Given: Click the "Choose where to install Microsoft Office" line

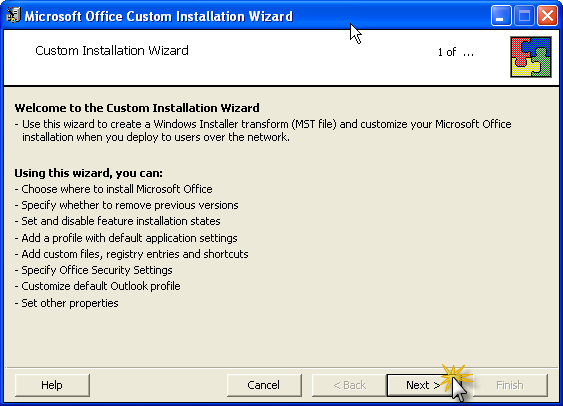Looking at the screenshot, I should [x=113, y=189].
